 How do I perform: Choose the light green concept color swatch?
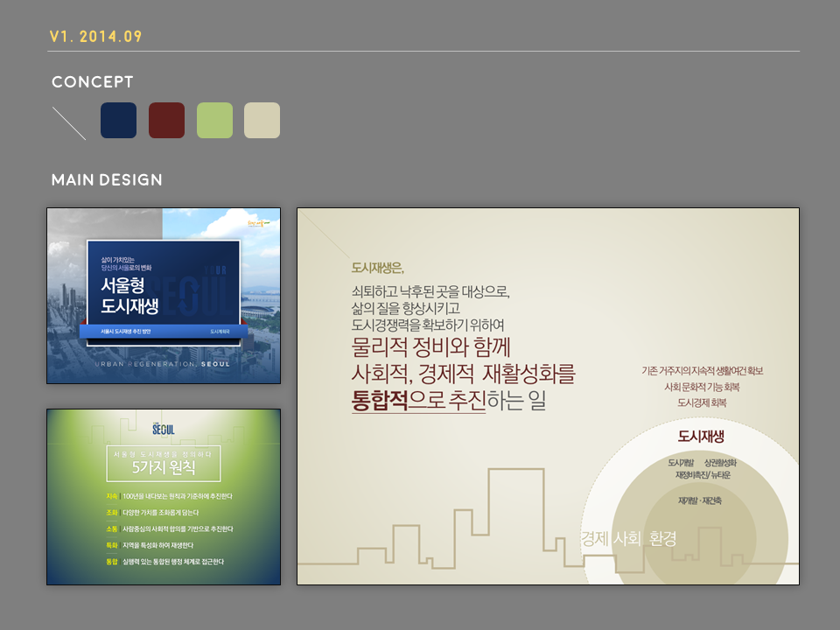pos(215,121)
